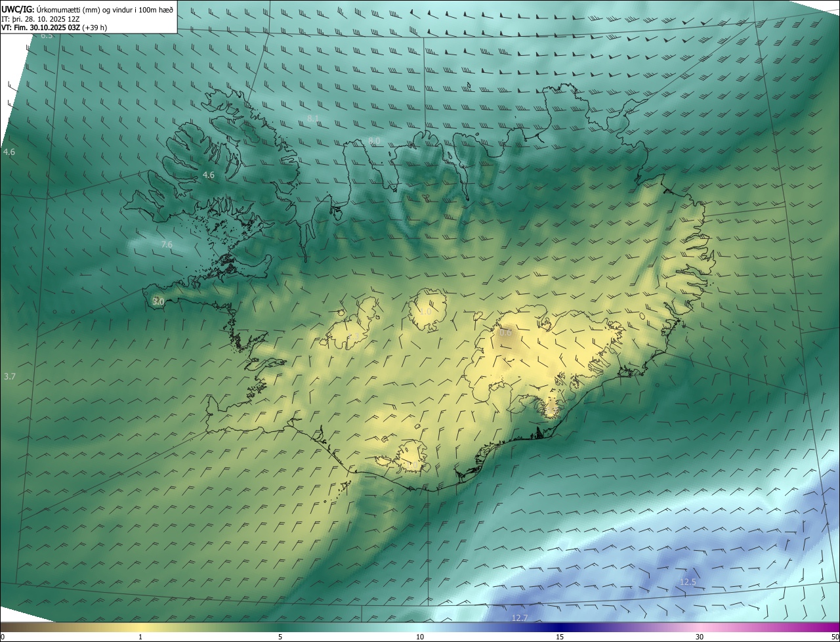This screenshot has width=840, height=642.
Task: Click the 0.6 label on Vatnajökull glacier
Action: pyautogui.click(x=505, y=333)
